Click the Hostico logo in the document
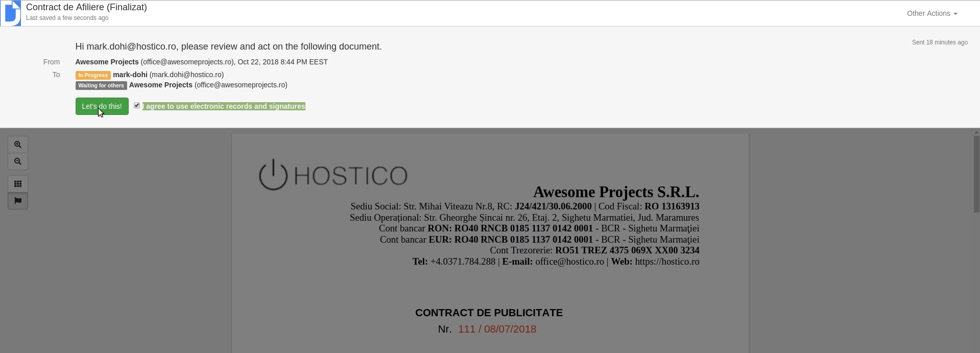Screen dimensions: 980x353 pos(333,175)
